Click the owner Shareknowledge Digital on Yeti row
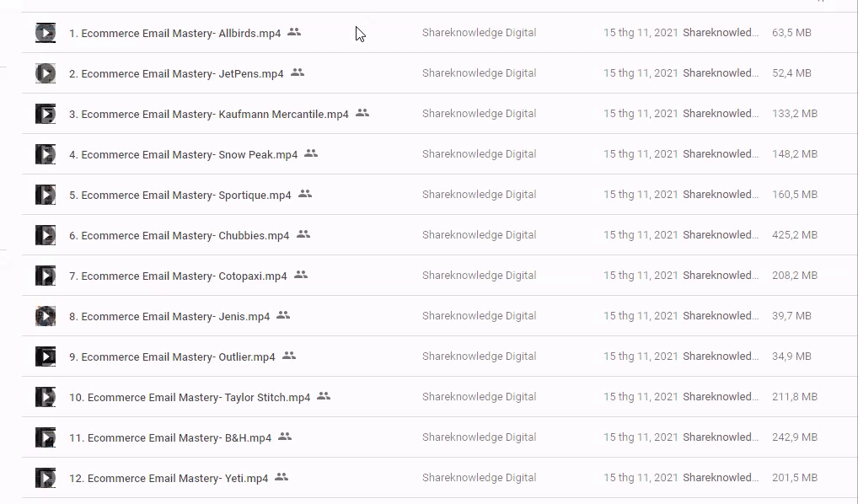 pos(479,478)
